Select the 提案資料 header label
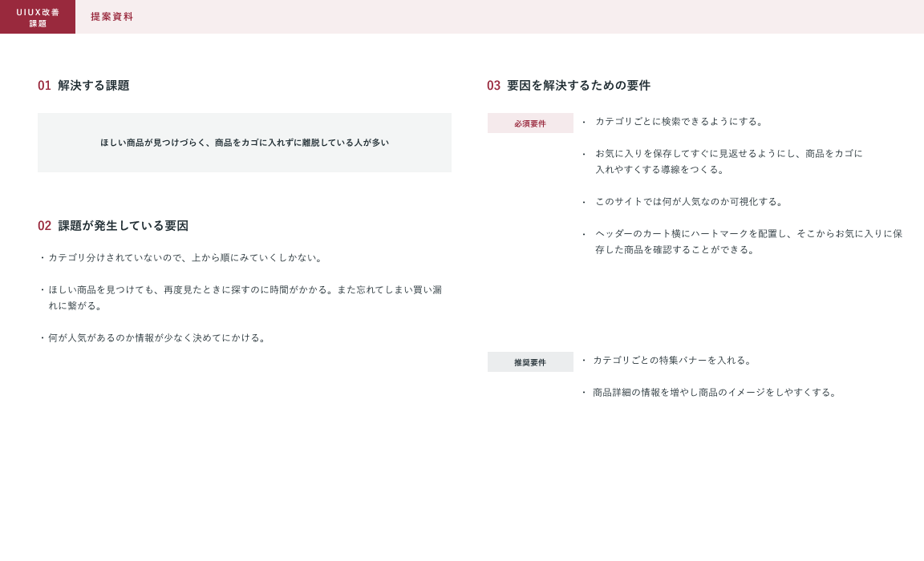Screen dimensions: 924x561 111,17
